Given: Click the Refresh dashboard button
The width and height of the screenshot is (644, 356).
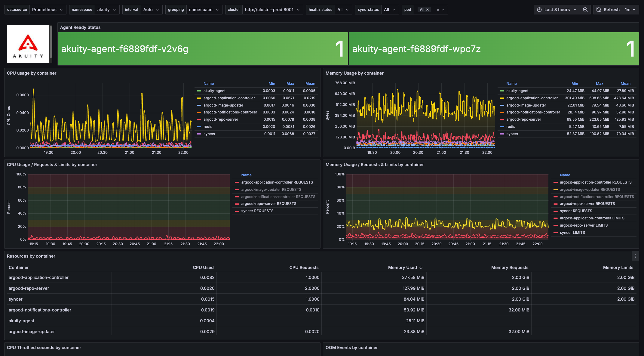Looking at the screenshot, I should tap(608, 10).
